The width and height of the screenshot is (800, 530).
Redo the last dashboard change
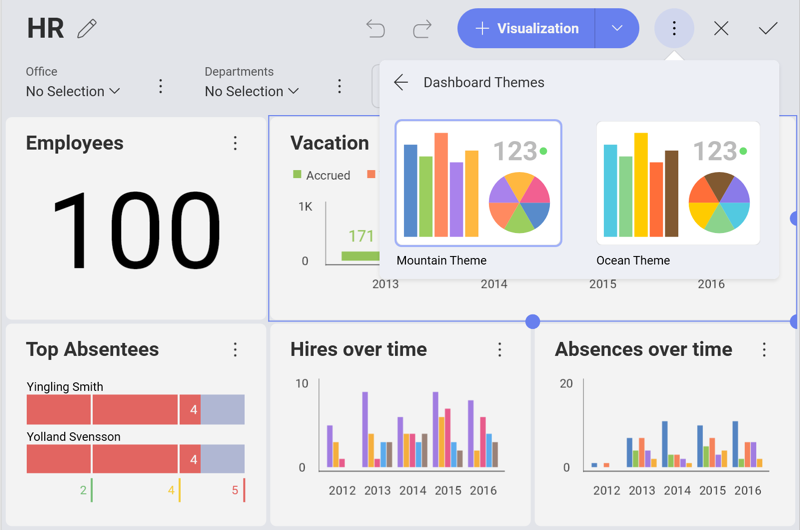(422, 29)
